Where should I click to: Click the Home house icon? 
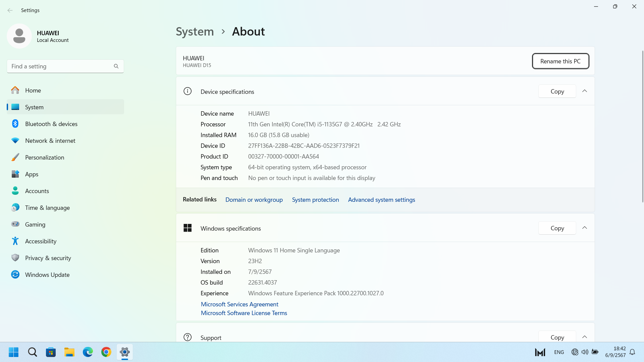[15, 90]
